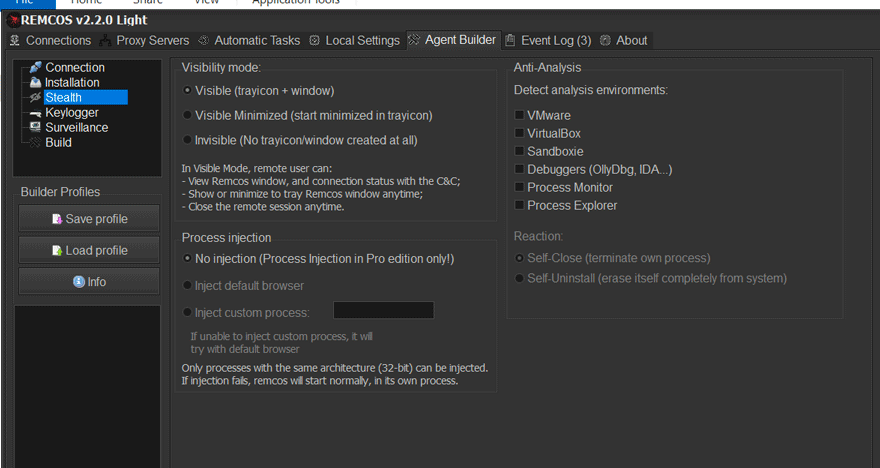This screenshot has height=468, width=880.
Task: Click the 'Anti-Analysis' group label
Action: tap(547, 67)
